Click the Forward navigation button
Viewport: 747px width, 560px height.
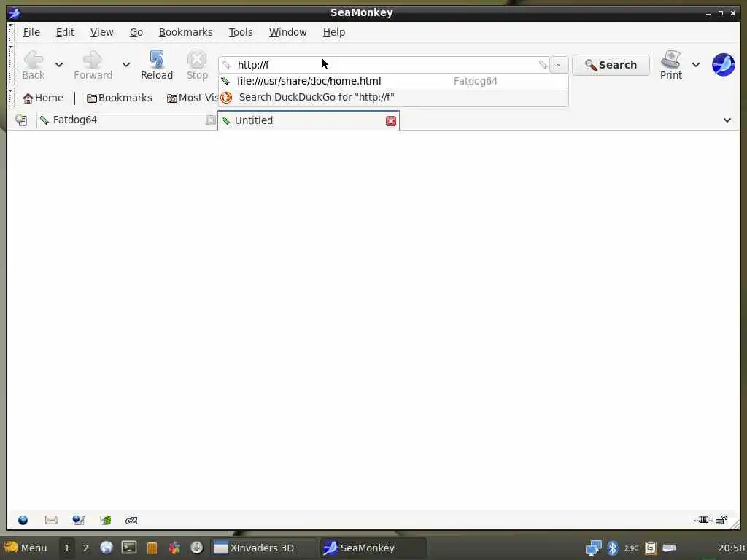pyautogui.click(x=93, y=65)
